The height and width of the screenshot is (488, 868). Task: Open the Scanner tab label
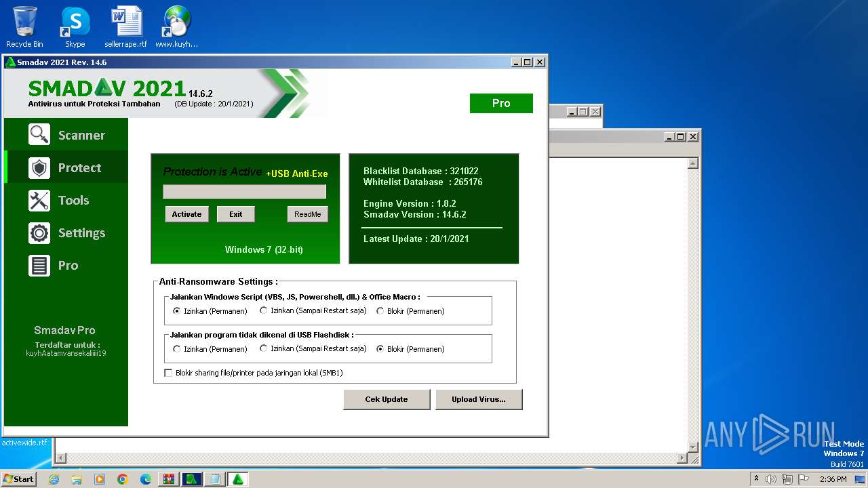pos(81,135)
